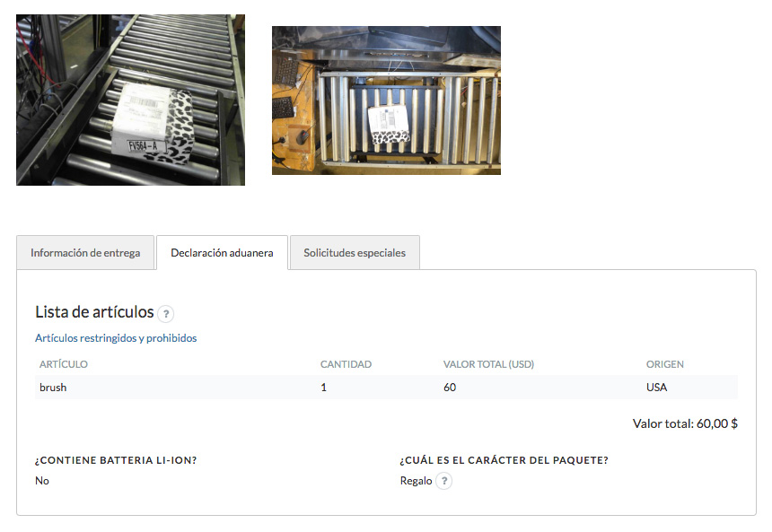This screenshot has height=532, width=772.
Task: Click the Valor total: 60,00 $ summary
Action: pyautogui.click(x=684, y=423)
